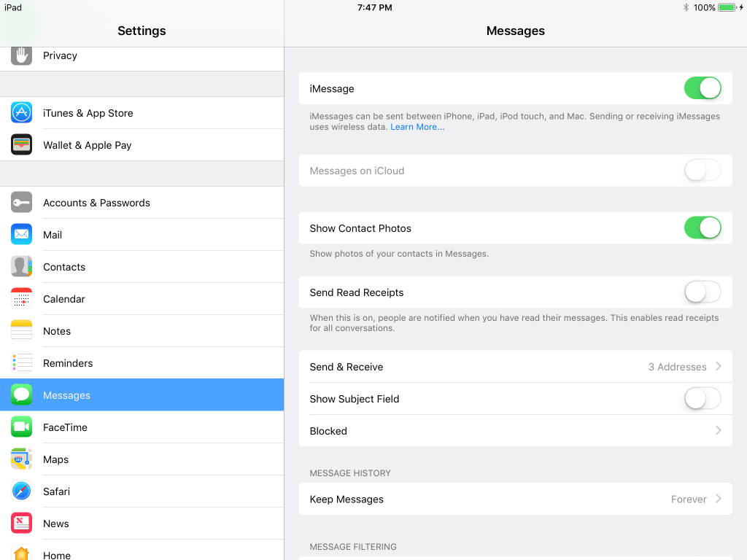Open Keep Messages chevron

click(x=718, y=499)
